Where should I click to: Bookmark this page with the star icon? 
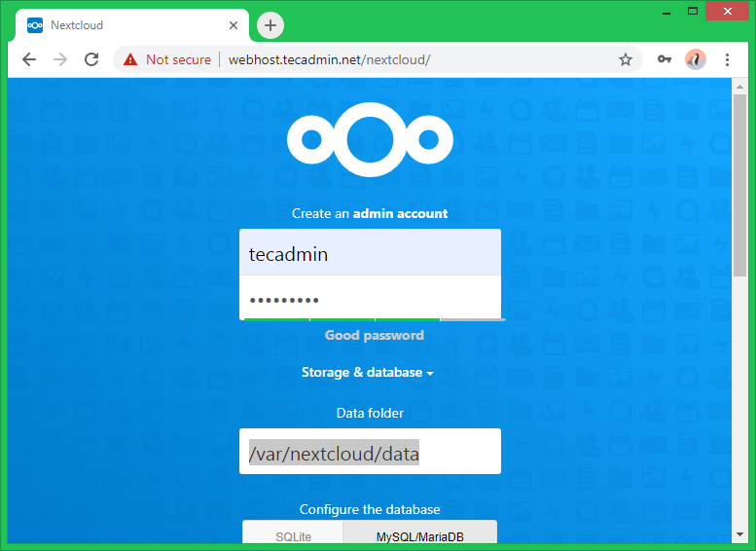626,59
